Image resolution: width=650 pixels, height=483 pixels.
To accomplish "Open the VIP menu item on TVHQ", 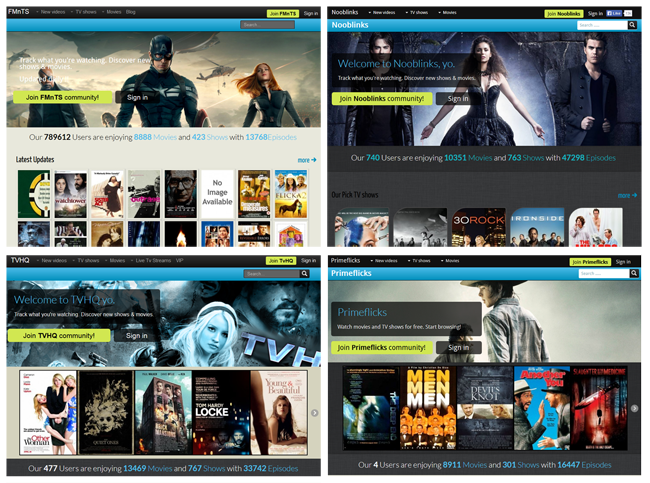I will (179, 261).
